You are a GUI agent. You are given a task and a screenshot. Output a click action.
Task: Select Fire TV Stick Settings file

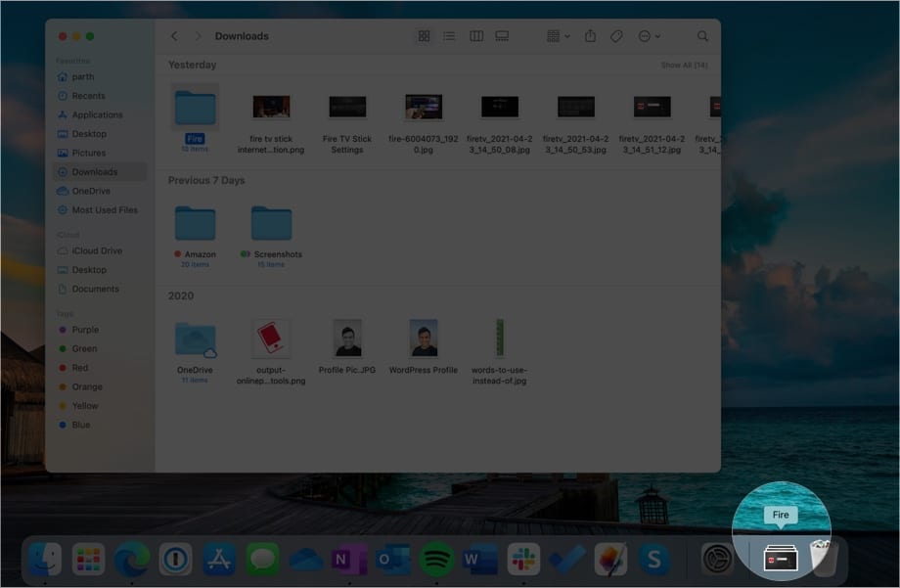tap(347, 107)
